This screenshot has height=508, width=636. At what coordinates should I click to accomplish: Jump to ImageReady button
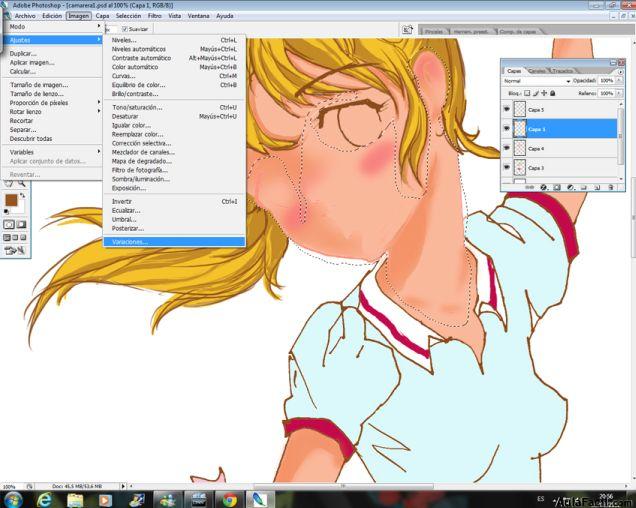point(14,251)
